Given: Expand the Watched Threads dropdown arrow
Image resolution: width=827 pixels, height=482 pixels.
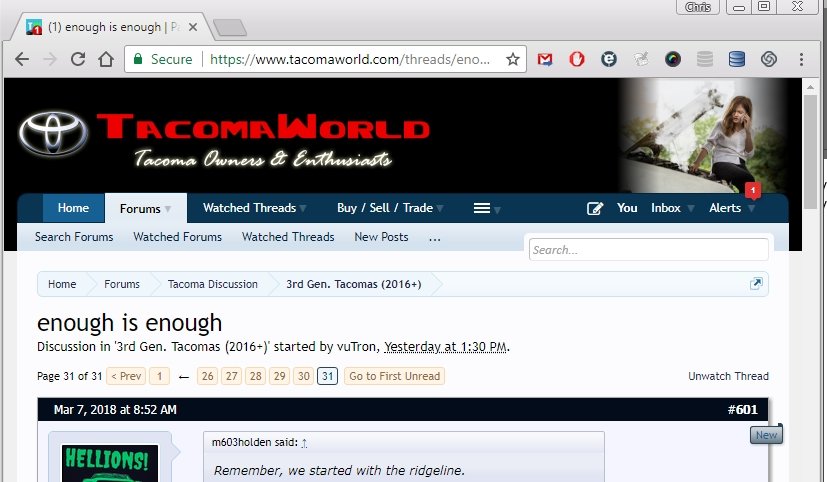Looking at the screenshot, I should pyautogui.click(x=303, y=209).
